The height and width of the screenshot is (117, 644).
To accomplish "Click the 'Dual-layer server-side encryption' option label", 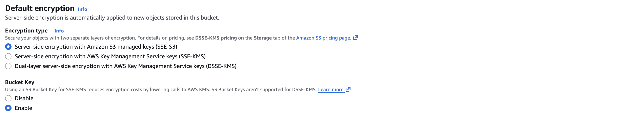I will (125, 66).
